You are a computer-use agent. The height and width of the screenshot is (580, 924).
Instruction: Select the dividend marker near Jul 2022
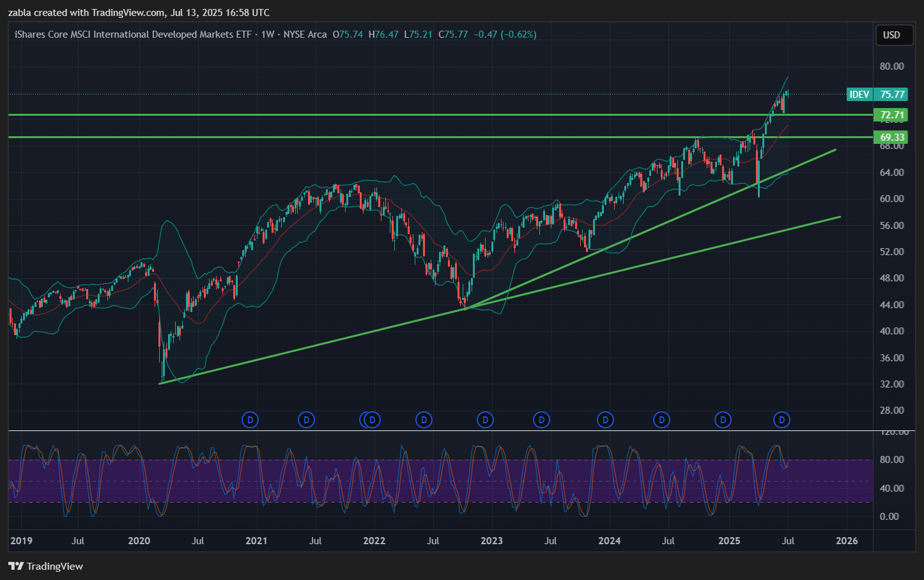[424, 420]
